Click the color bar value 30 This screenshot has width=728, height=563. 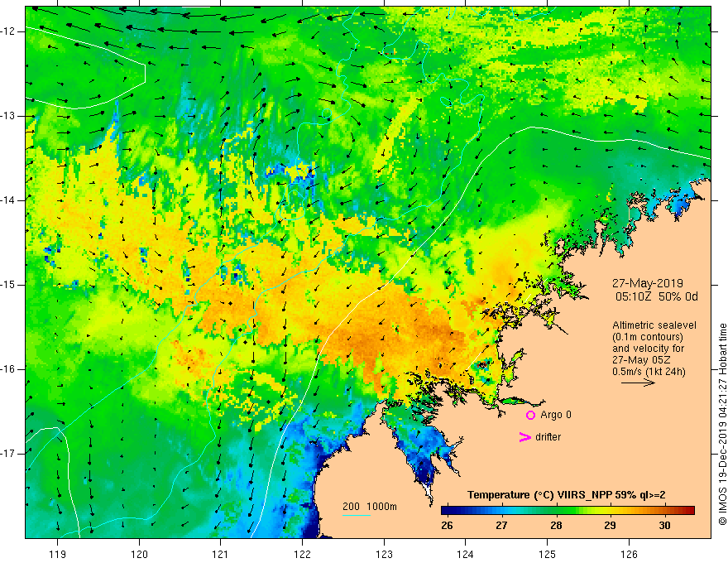click(664, 526)
